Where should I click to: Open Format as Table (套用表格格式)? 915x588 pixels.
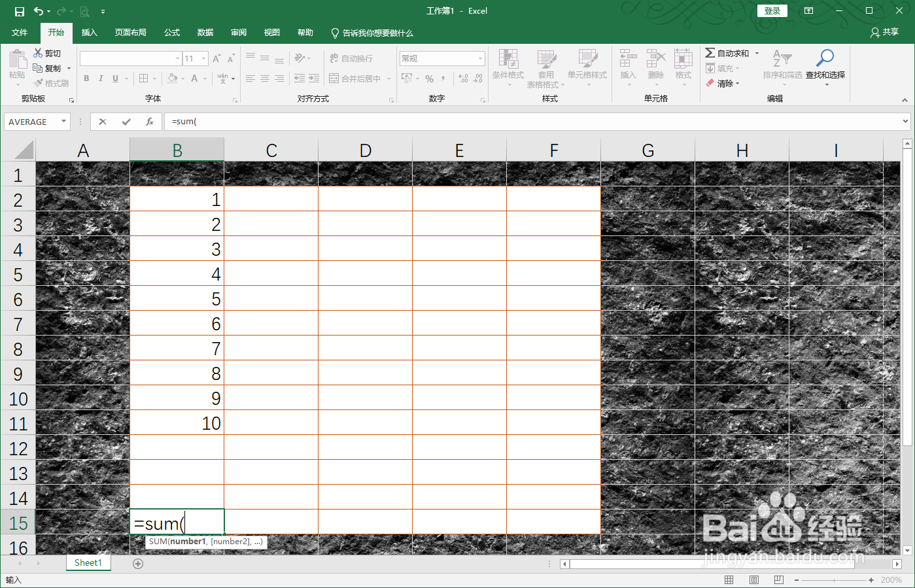tap(545, 69)
